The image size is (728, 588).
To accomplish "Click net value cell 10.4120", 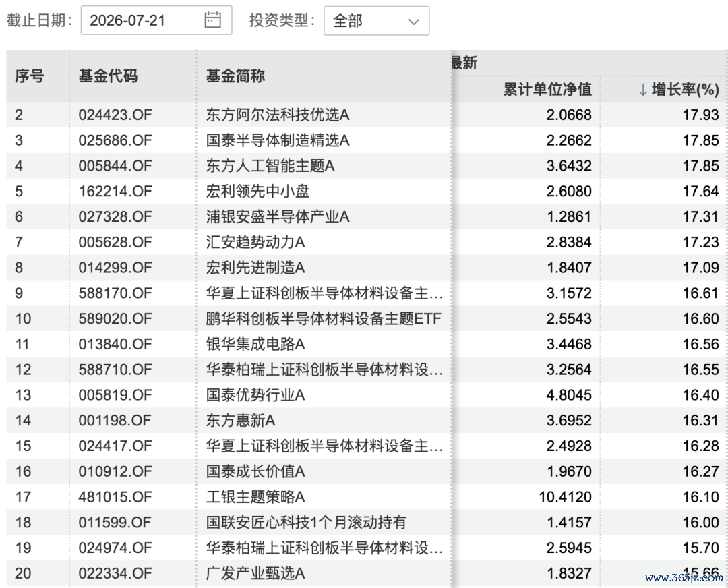I will [x=565, y=498].
